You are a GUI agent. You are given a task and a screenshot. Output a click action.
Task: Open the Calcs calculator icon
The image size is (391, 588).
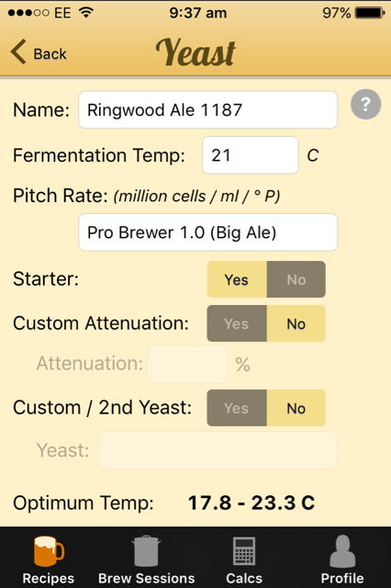coord(244,551)
